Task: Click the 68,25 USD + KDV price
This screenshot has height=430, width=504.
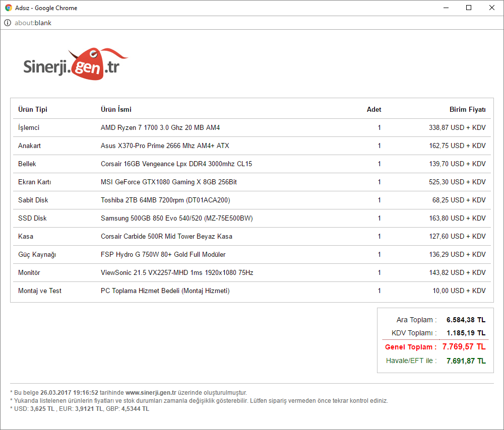Action: (x=459, y=200)
